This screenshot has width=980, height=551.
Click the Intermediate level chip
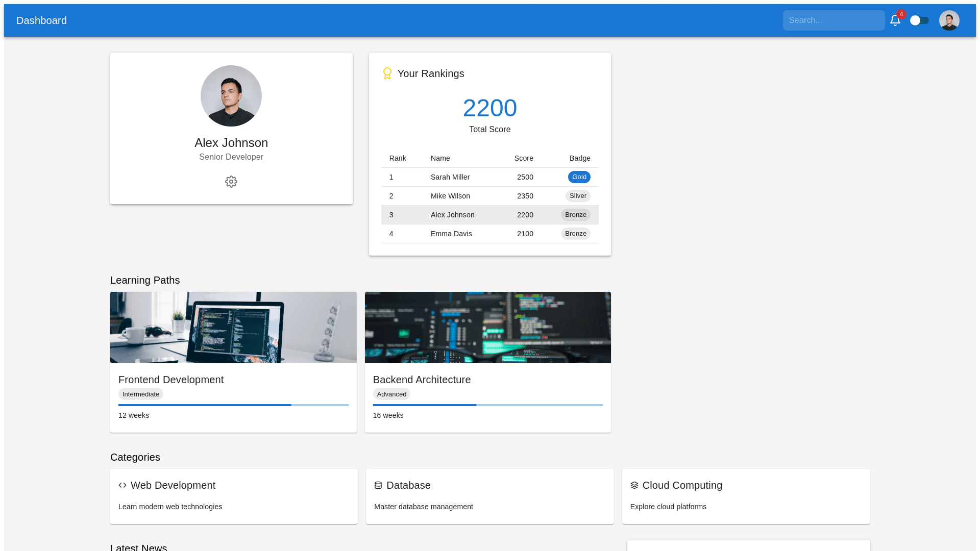click(141, 394)
